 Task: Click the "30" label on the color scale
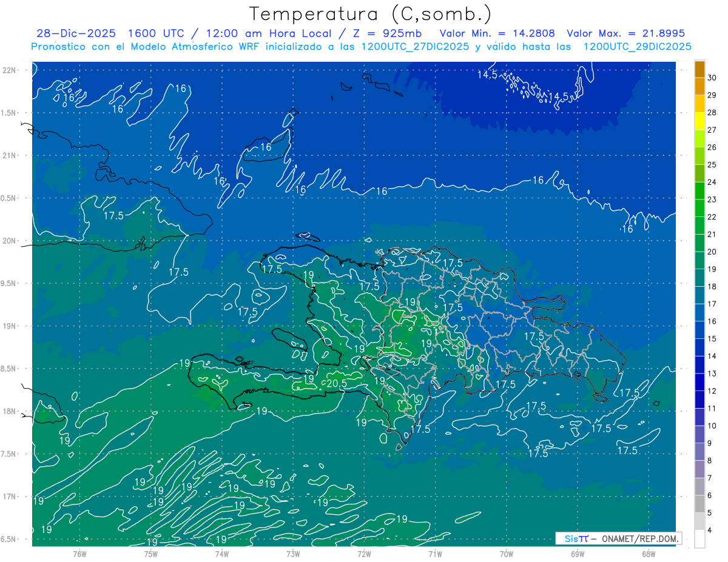tap(713, 78)
